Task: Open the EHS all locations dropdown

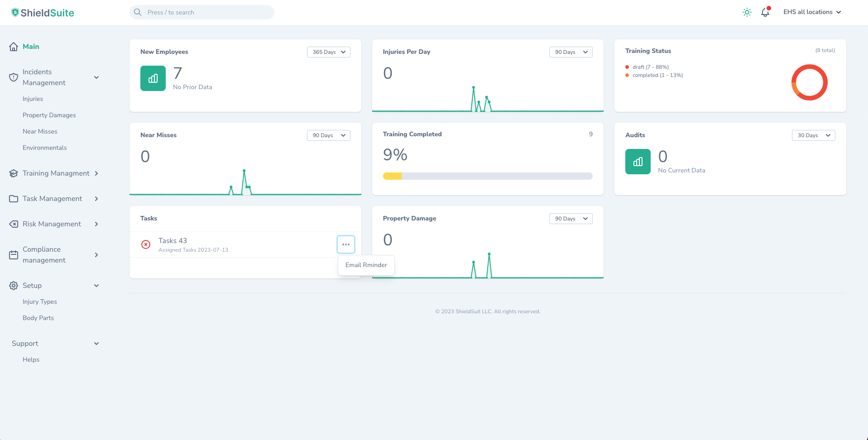Action: [812, 12]
